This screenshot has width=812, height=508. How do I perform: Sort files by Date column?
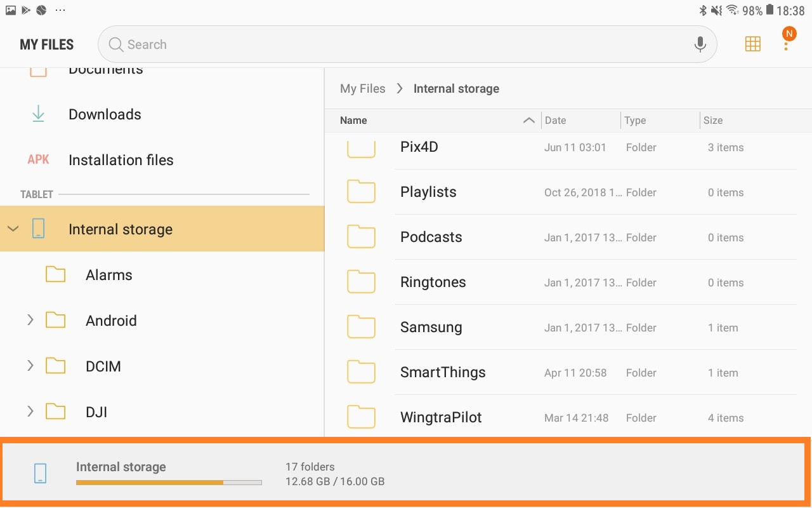pos(555,121)
